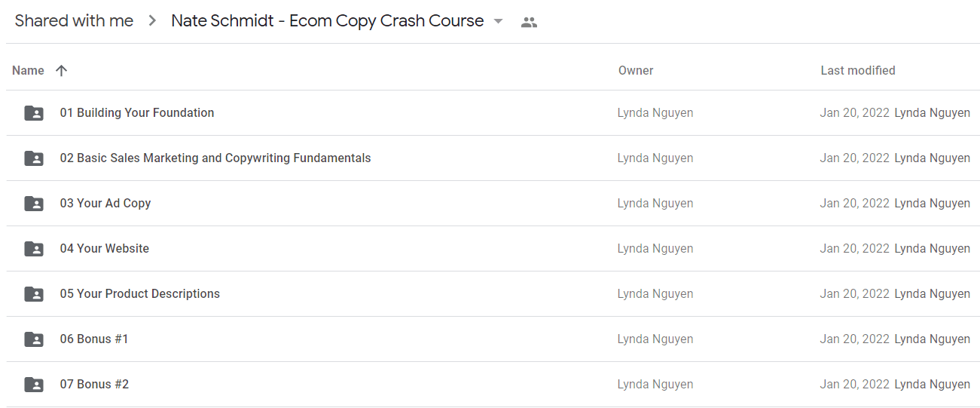980x408 pixels.
Task: Select the folder icon next to 03 Your Ad Copy
Action: tap(34, 204)
